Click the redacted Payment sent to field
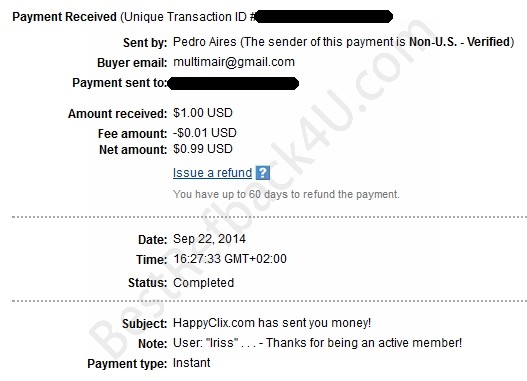The height and width of the screenshot is (381, 527). (233, 83)
